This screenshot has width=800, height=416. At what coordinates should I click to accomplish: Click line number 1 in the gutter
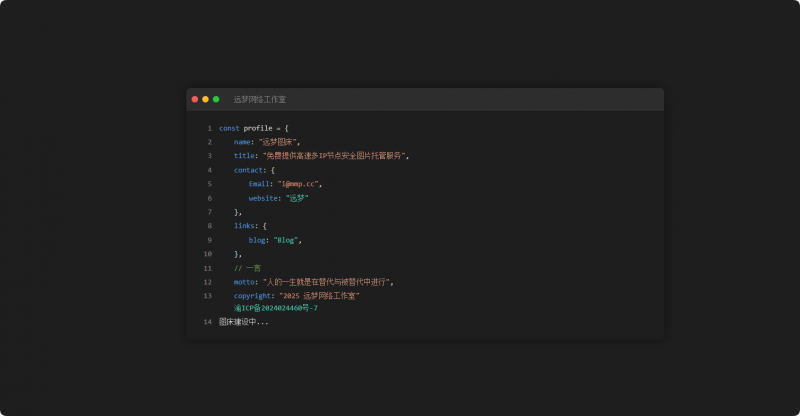tap(209, 128)
